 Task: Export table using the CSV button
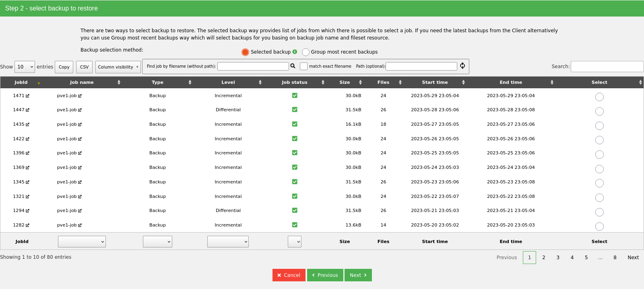tap(84, 67)
